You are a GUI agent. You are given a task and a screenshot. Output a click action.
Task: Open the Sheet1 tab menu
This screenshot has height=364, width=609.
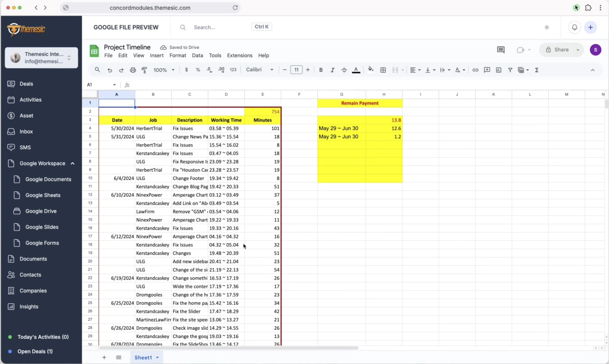point(157,357)
